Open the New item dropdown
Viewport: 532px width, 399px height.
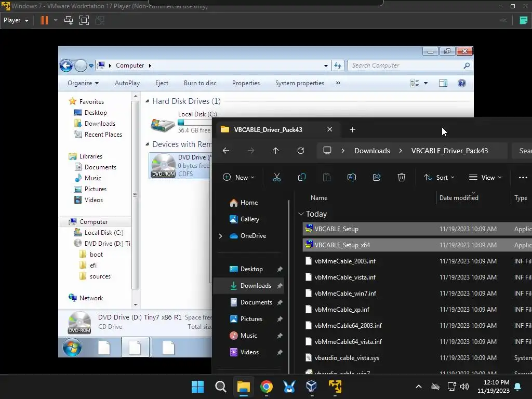coord(238,178)
